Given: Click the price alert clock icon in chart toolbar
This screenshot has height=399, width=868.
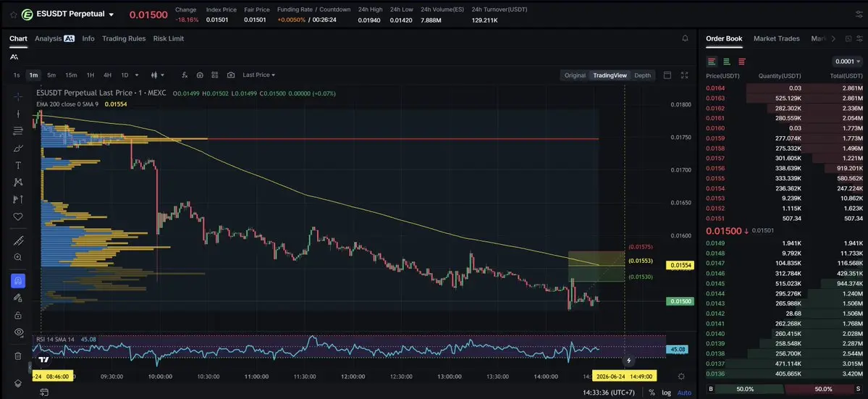Looking at the screenshot, I should [x=200, y=75].
